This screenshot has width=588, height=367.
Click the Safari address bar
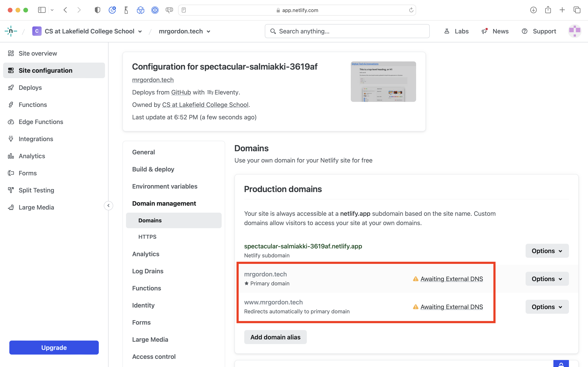coord(297,10)
